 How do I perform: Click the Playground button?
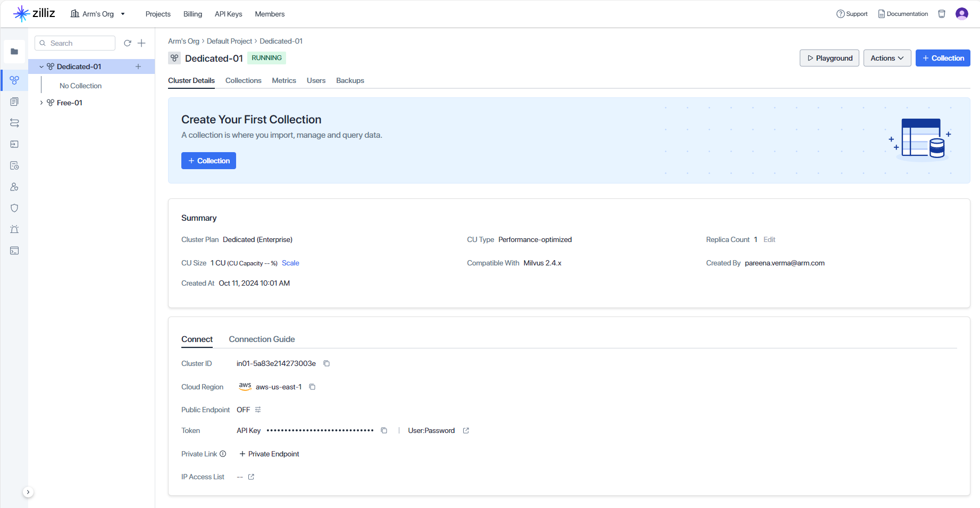(829, 58)
